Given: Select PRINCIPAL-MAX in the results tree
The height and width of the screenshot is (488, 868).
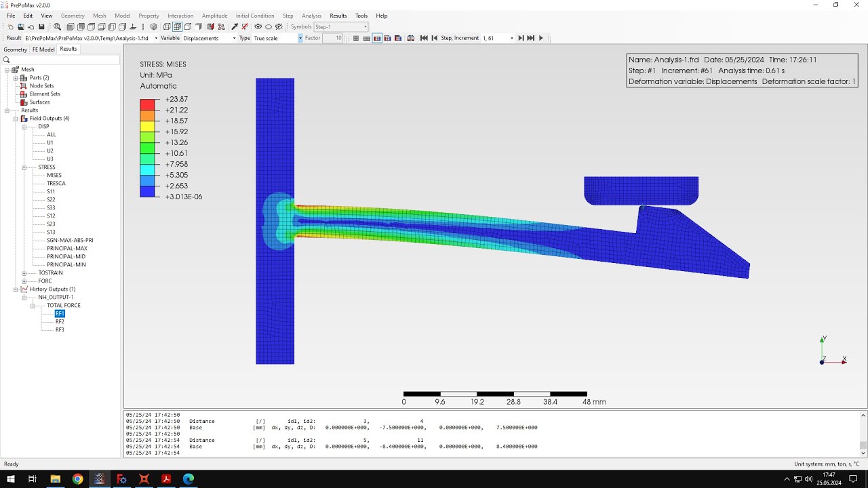Looking at the screenshot, I should pos(66,248).
